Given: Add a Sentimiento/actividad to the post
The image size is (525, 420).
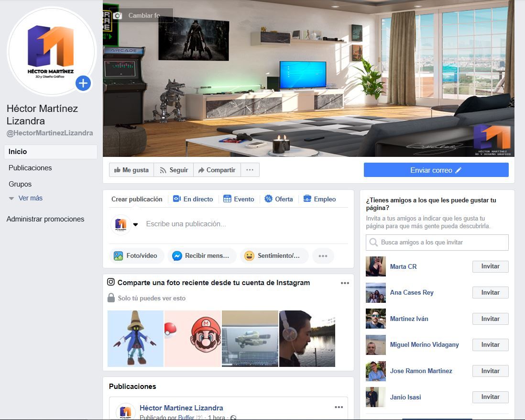Looking at the screenshot, I should [x=274, y=256].
